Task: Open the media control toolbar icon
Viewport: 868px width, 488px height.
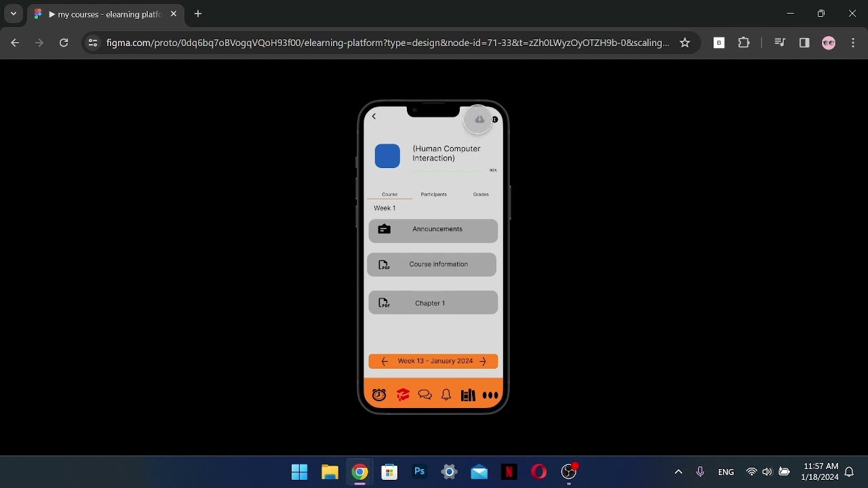Action: click(780, 43)
